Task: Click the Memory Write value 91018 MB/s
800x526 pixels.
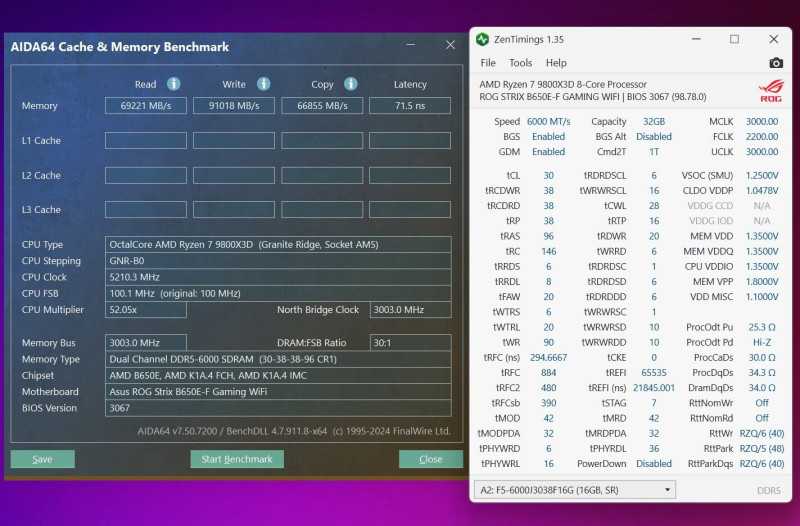Action: (x=234, y=106)
